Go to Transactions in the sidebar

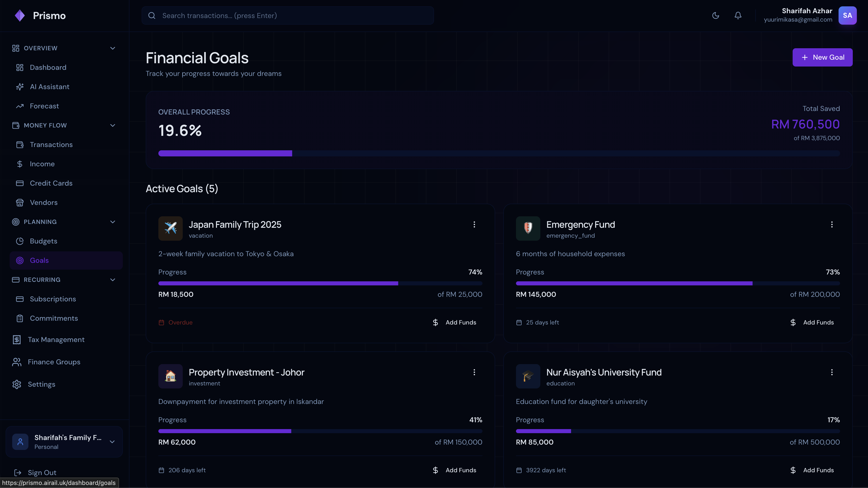click(51, 144)
